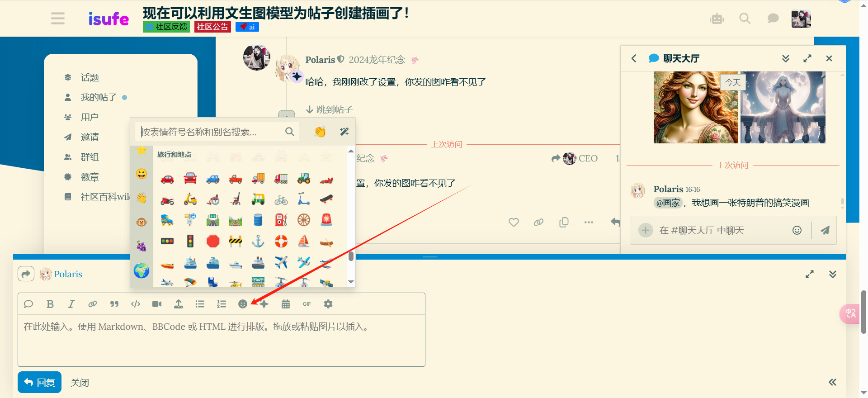Click the emoji picker scrollbar thumb
Image resolution: width=868 pixels, height=398 pixels.
tap(351, 256)
